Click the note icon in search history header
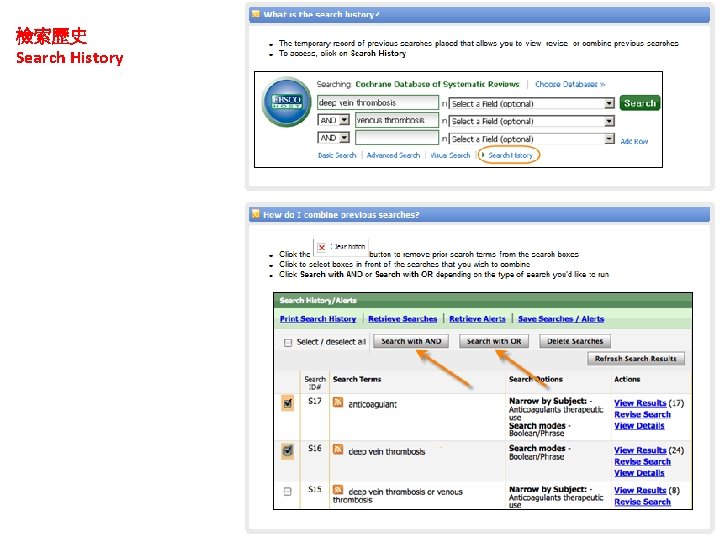Viewport: 720px width, 540px height. tap(256, 14)
